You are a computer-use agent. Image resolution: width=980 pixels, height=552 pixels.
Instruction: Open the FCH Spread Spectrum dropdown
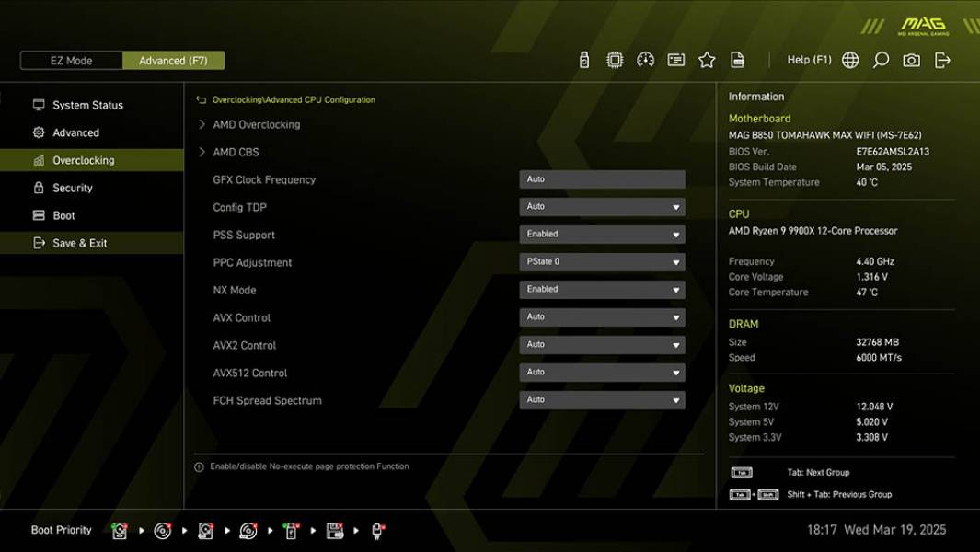(602, 400)
